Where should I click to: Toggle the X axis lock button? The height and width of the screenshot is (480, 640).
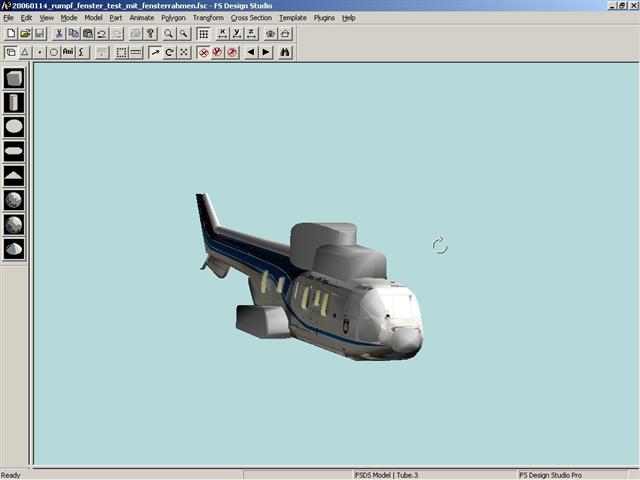[222, 34]
